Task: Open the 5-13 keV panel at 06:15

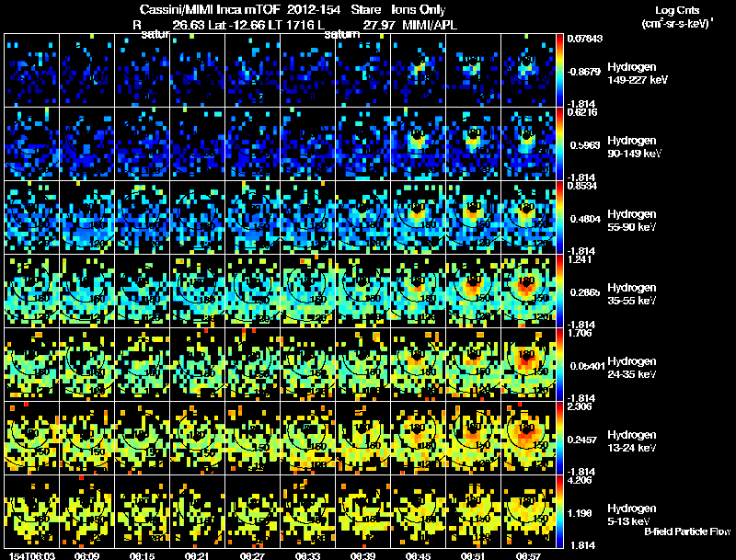Action: 143,511
